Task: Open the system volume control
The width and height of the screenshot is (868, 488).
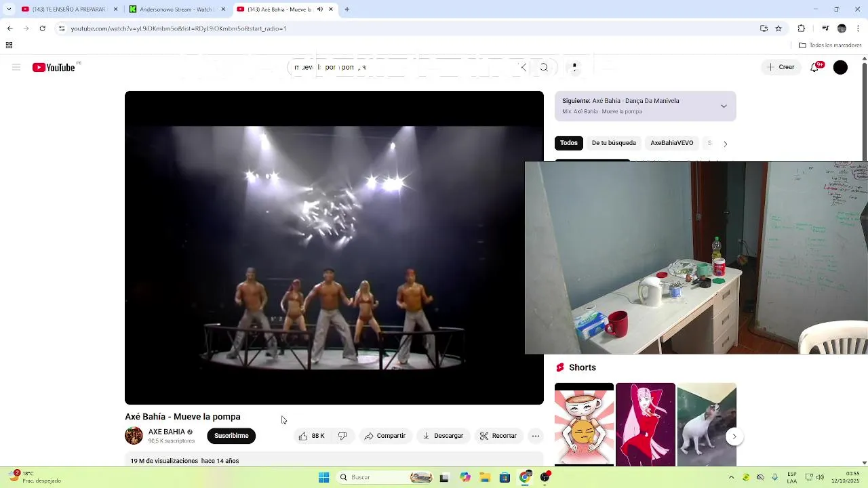Action: (x=820, y=477)
